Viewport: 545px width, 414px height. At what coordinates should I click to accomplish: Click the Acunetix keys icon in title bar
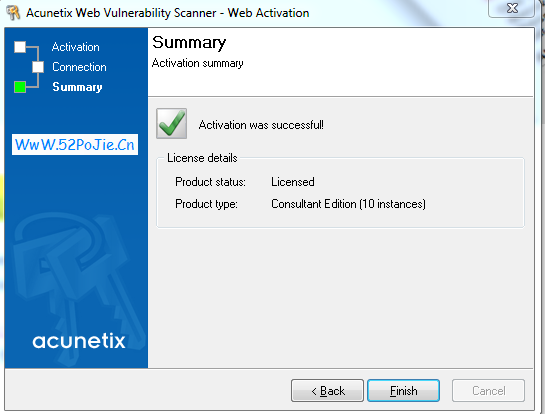point(13,13)
